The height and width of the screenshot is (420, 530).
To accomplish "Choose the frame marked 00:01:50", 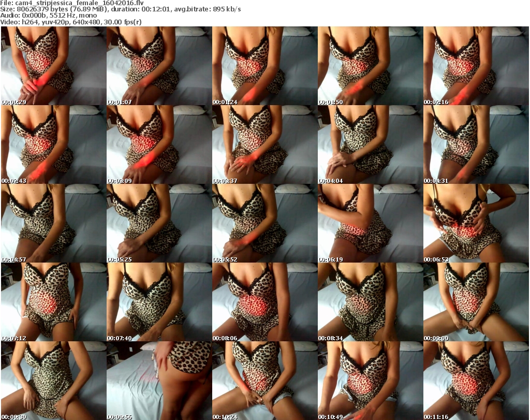I will point(370,66).
